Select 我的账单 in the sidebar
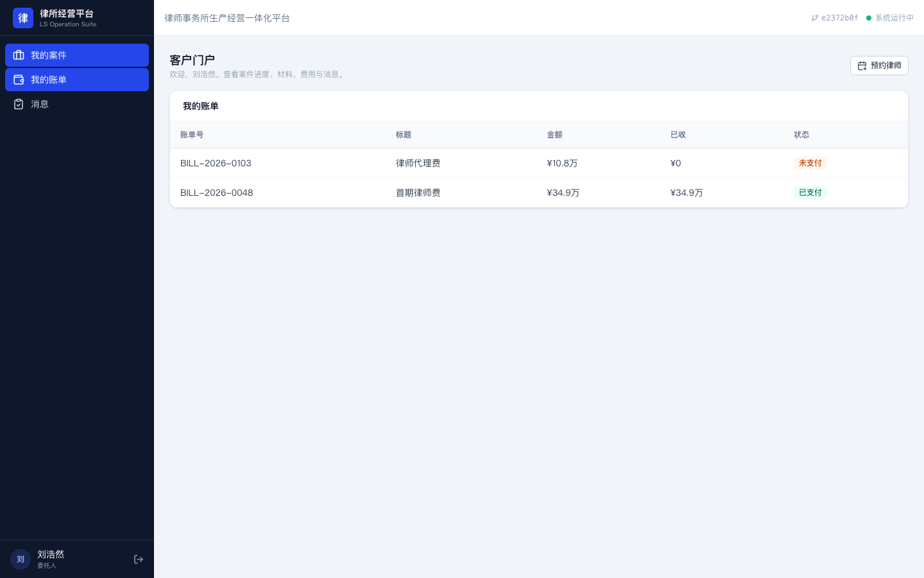This screenshot has width=924, height=578. [x=77, y=80]
